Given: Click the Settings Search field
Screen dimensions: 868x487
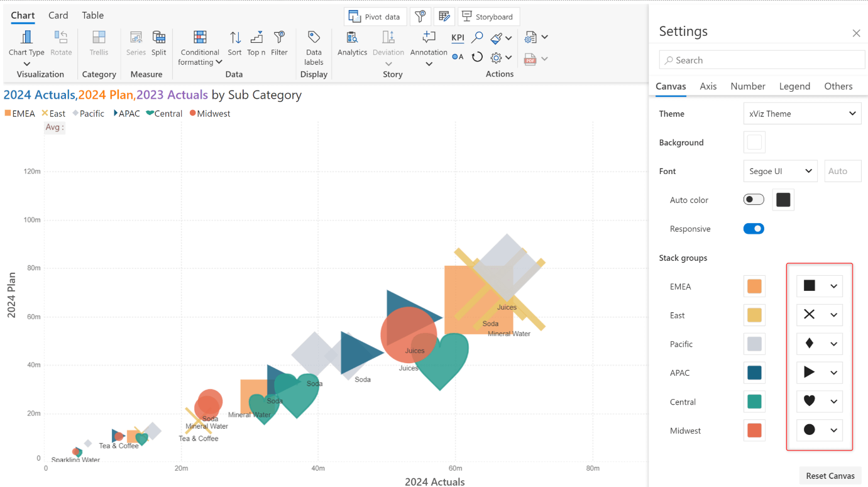Looking at the screenshot, I should [x=762, y=60].
